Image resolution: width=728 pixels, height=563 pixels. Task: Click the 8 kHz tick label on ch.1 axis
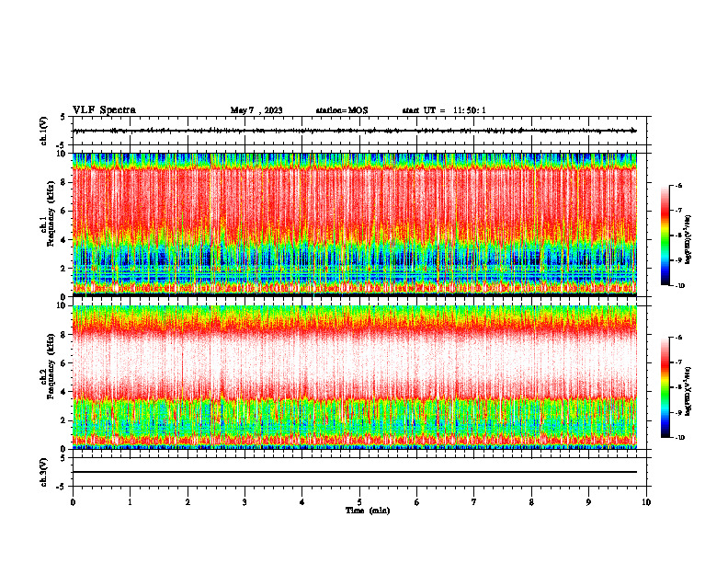coord(64,182)
